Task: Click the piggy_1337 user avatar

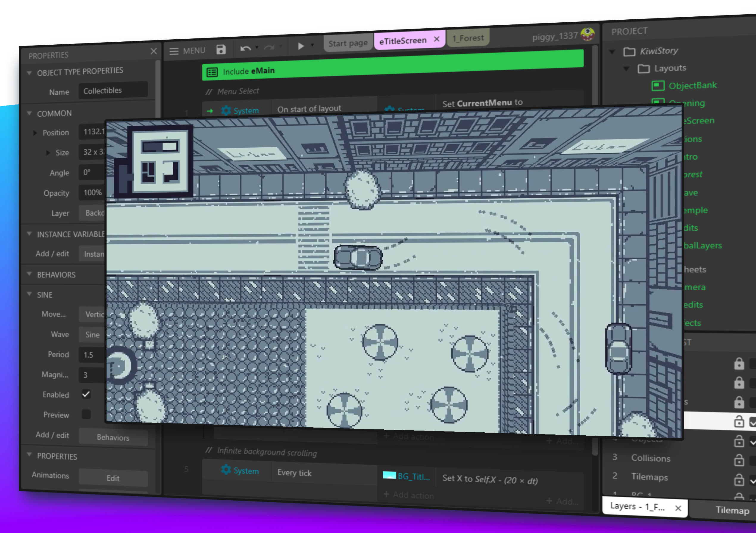Action: click(x=588, y=34)
